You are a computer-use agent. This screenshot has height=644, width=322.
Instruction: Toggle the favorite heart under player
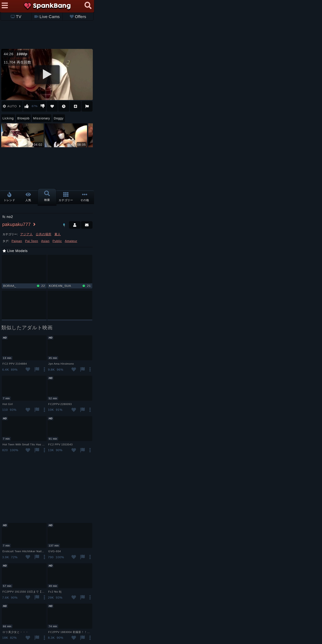tap(52, 106)
